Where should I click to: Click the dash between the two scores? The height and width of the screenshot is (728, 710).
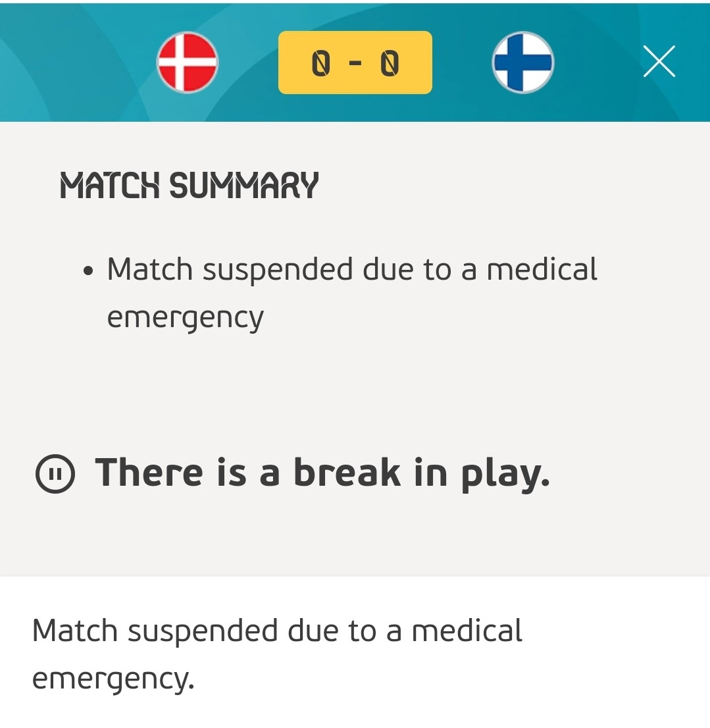point(355,64)
